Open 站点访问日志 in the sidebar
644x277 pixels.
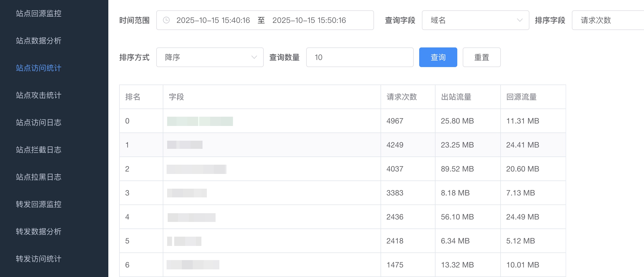click(38, 122)
